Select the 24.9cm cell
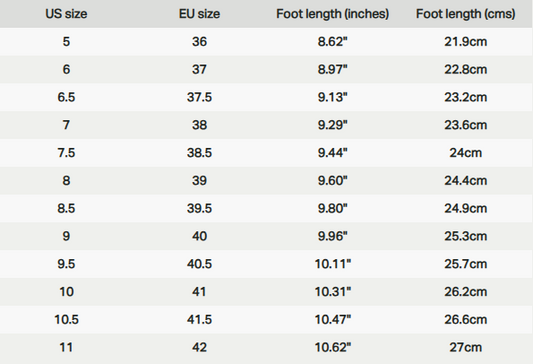The width and height of the screenshot is (533, 364). [x=466, y=208]
